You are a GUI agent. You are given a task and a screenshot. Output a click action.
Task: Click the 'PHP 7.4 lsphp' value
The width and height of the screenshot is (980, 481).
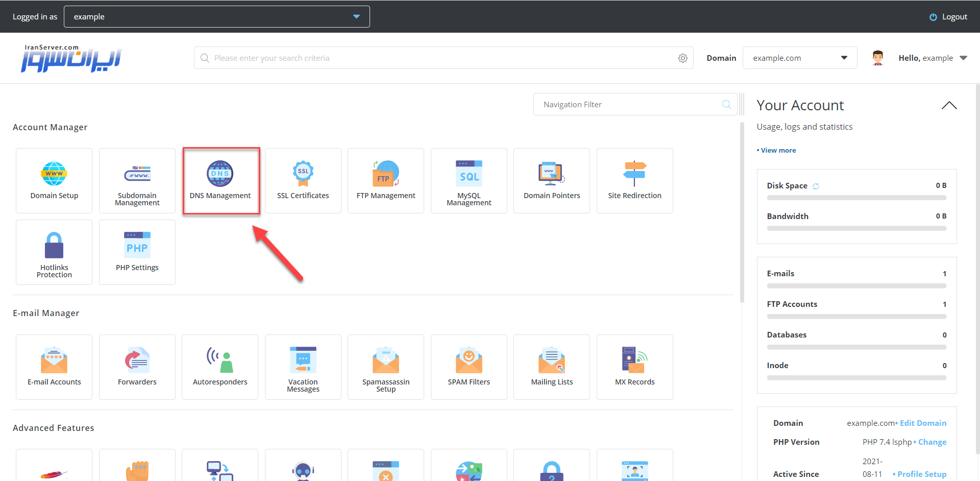(887, 442)
